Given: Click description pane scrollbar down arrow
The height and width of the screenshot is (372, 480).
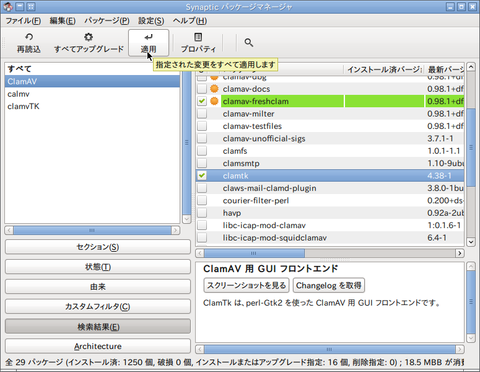Looking at the screenshot, I should pyautogui.click(x=471, y=338).
